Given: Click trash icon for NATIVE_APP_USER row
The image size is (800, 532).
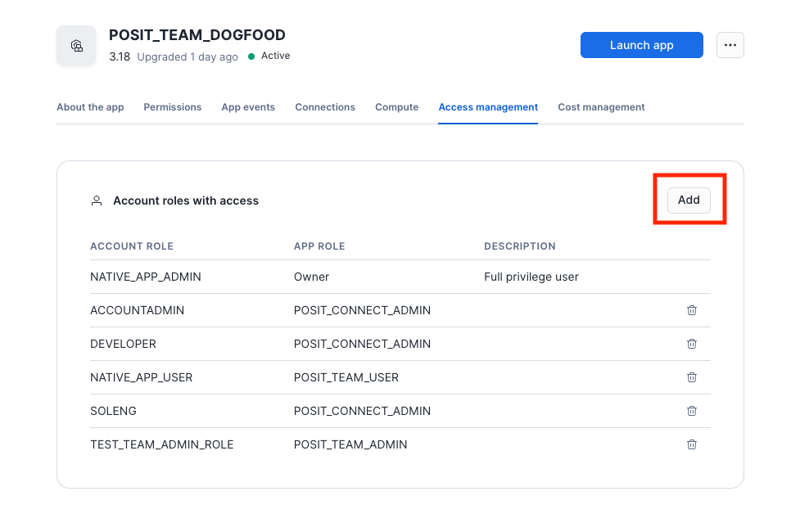Looking at the screenshot, I should pos(691,377).
